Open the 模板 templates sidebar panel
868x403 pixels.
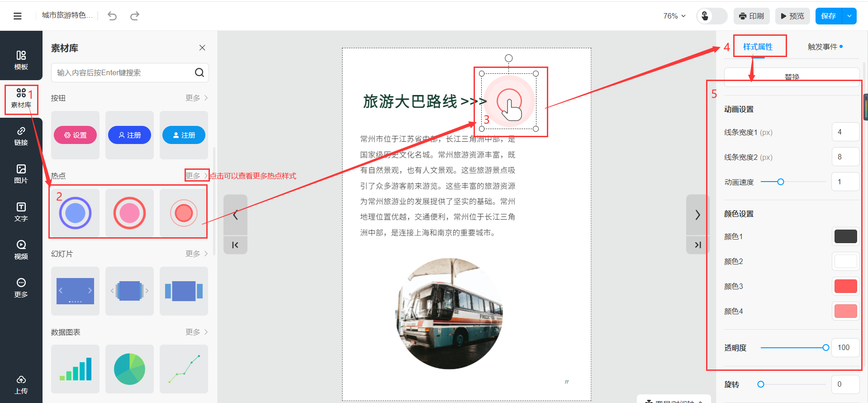click(21, 60)
